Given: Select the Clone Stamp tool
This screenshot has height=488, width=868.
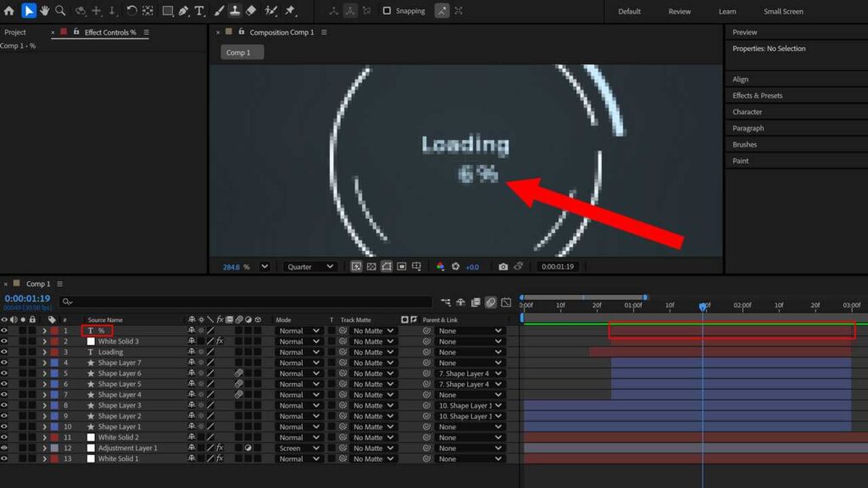Looking at the screenshot, I should tap(235, 10).
